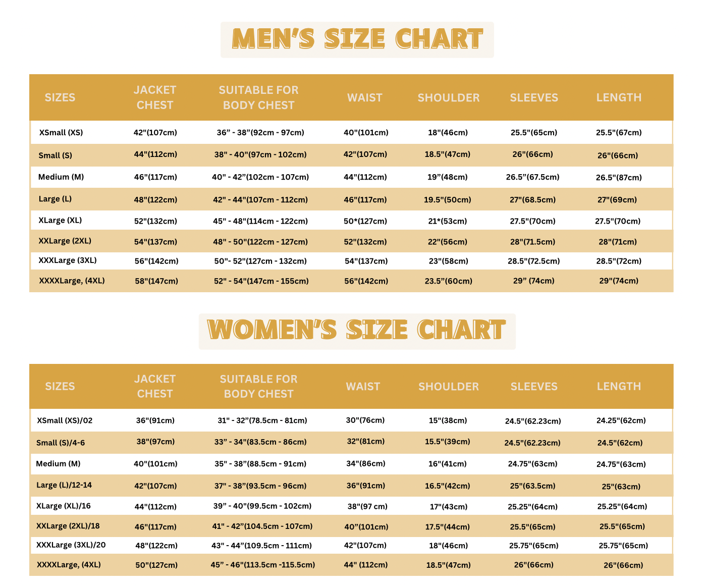Click the women's XSmall (XS)/02 row label
The image size is (703, 588).
pos(65,420)
